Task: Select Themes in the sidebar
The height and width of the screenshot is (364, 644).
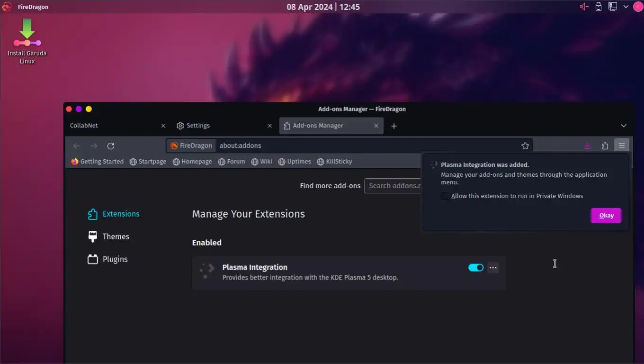Action: click(108, 237)
